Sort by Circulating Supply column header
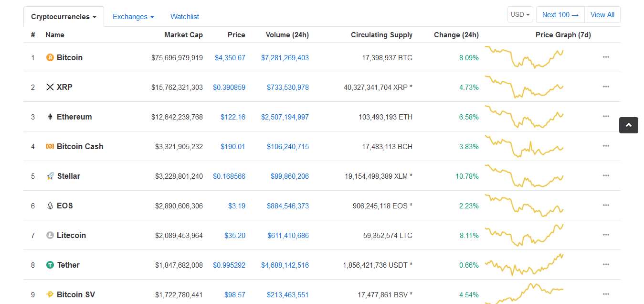The height and width of the screenshot is (304, 644). pyautogui.click(x=381, y=35)
